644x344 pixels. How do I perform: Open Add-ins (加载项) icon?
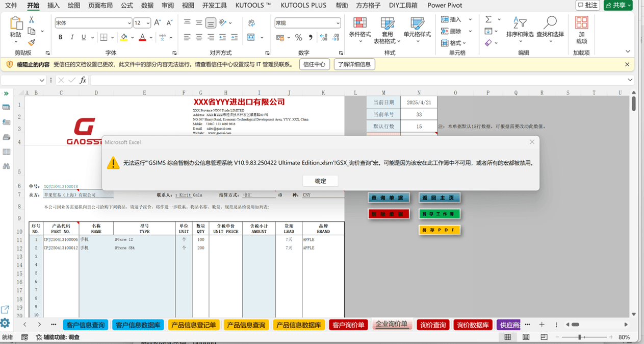(x=581, y=30)
